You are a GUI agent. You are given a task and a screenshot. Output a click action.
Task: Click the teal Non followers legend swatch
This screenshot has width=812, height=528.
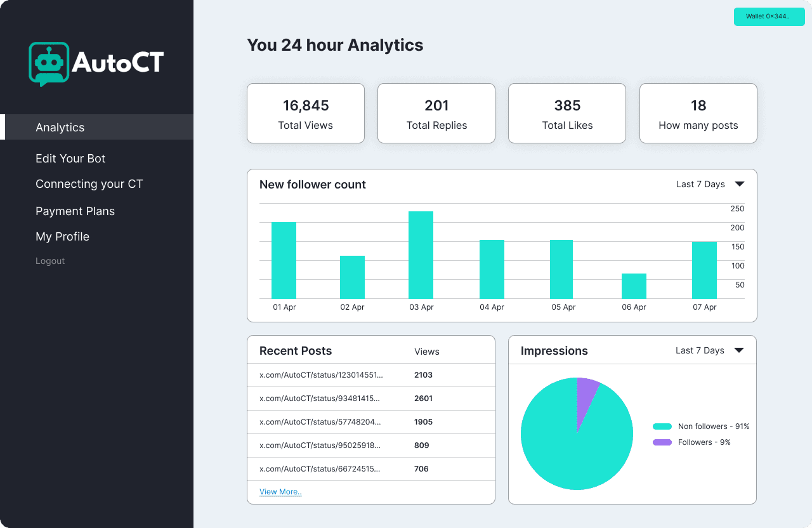662,426
